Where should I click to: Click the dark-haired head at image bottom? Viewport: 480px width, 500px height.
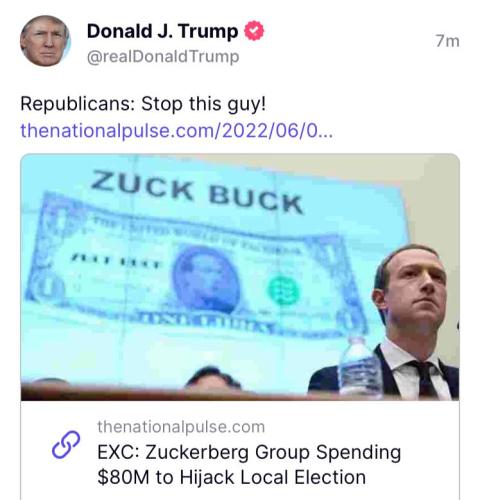coord(213,378)
